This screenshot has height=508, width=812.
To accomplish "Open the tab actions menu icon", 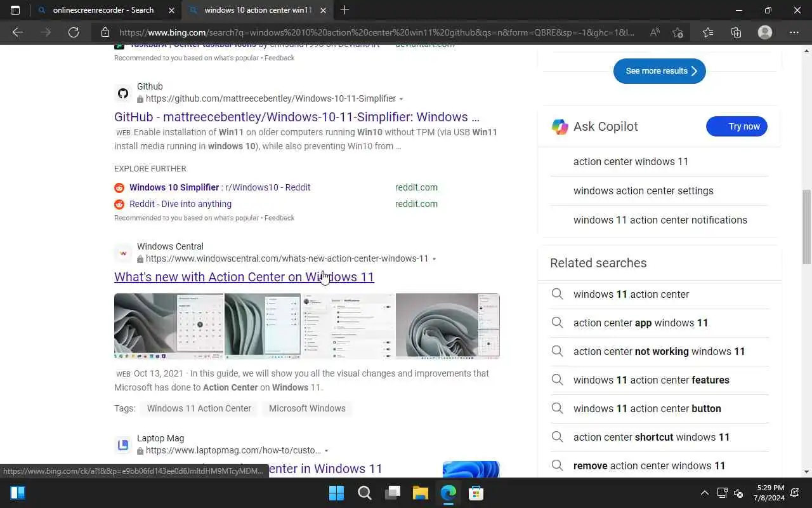I will (15, 10).
